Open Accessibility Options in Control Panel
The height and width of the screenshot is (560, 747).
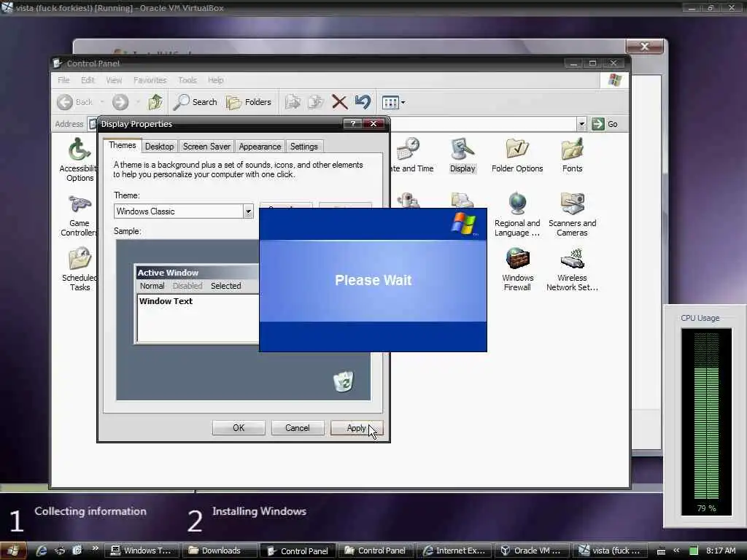79,160
